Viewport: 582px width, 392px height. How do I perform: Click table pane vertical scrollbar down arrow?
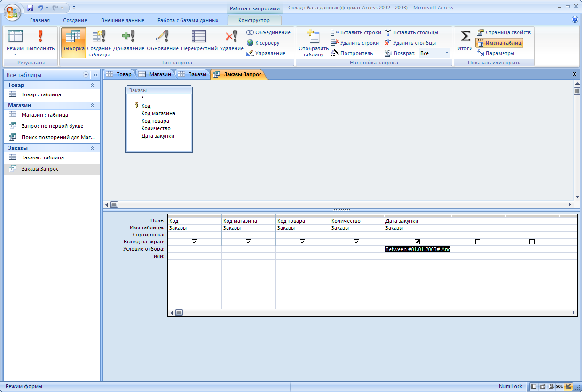pos(577,197)
